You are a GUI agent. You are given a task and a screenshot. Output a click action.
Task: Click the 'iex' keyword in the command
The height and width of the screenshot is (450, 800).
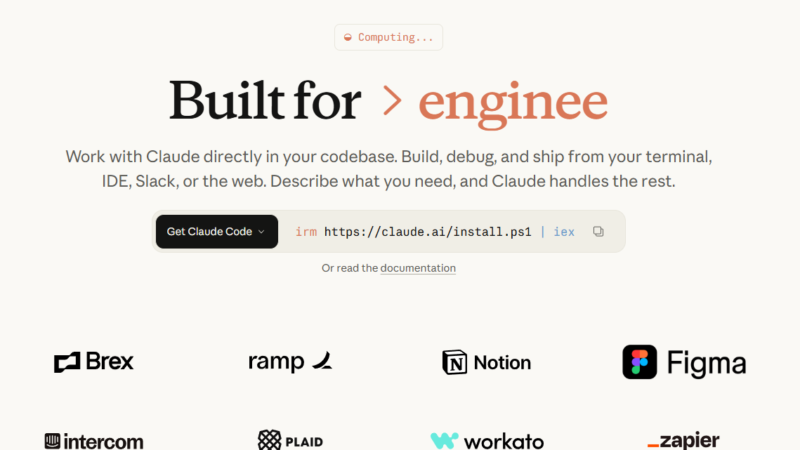[564, 232]
